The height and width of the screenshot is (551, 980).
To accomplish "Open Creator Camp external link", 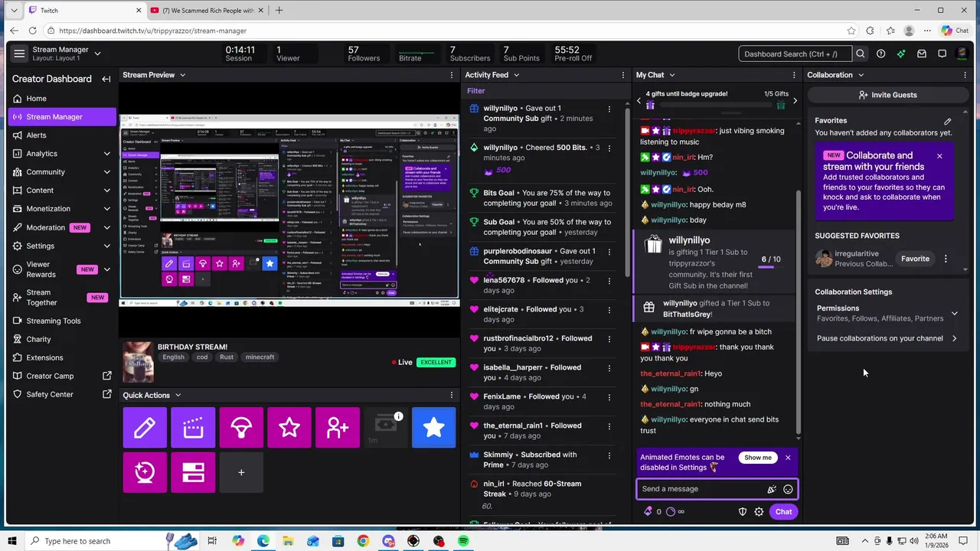I will pyautogui.click(x=62, y=377).
